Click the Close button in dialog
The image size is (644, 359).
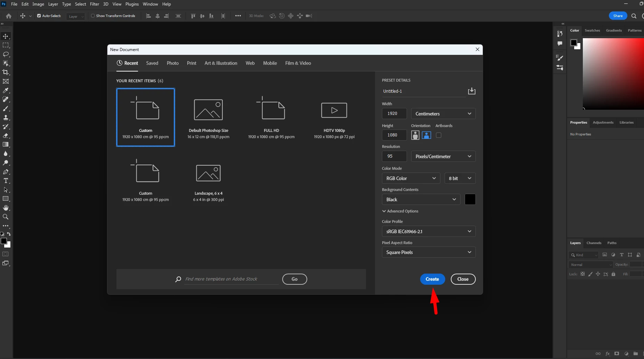coord(463,279)
